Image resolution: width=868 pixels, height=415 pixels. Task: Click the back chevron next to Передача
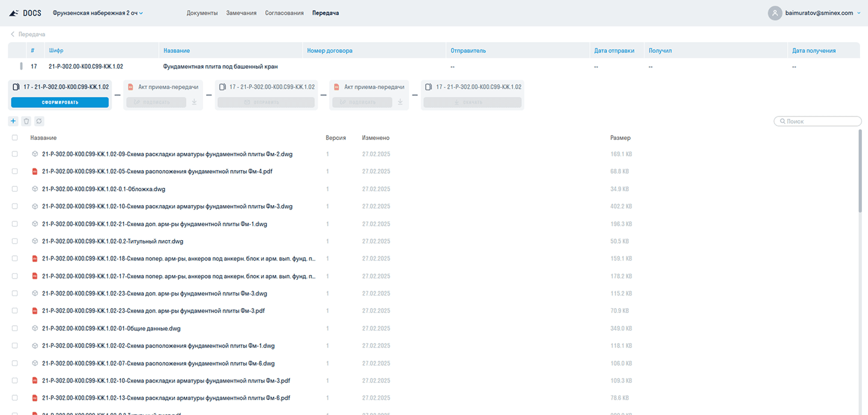click(13, 34)
